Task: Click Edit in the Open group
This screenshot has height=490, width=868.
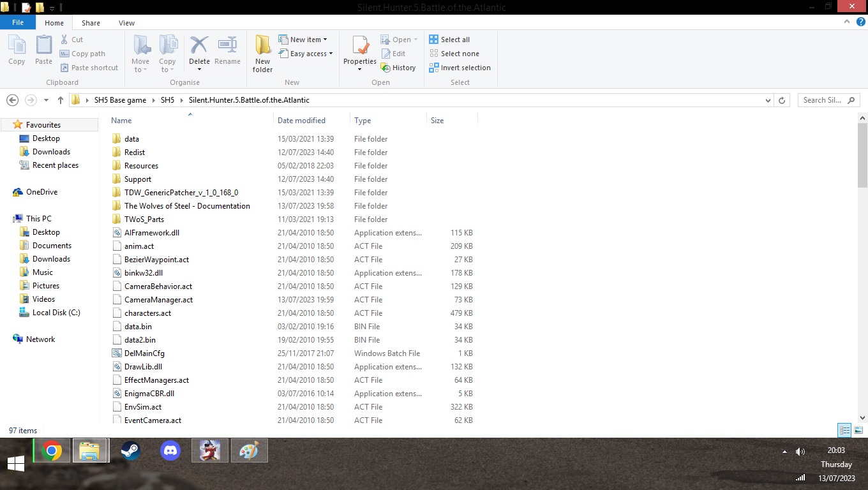Action: [x=393, y=54]
